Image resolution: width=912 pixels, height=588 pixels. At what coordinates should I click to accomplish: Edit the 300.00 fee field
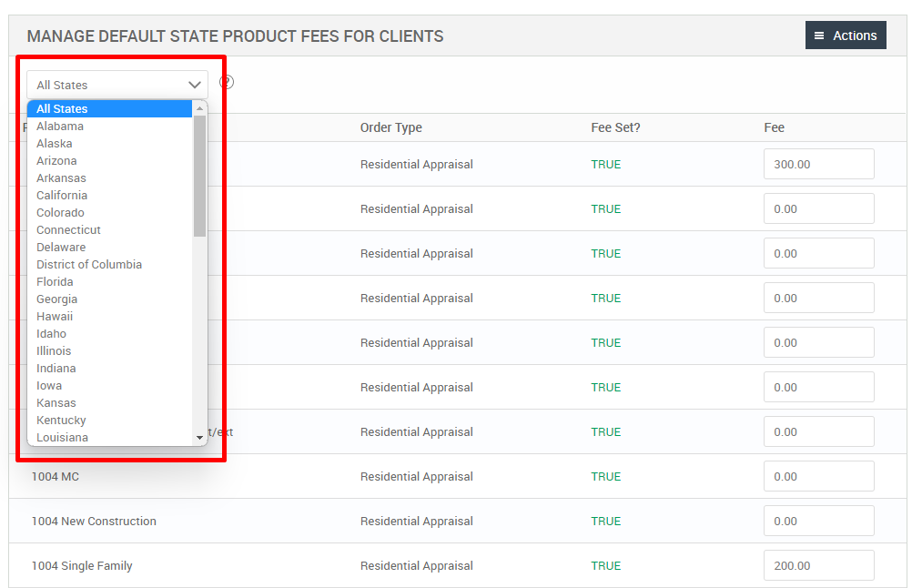[818, 164]
